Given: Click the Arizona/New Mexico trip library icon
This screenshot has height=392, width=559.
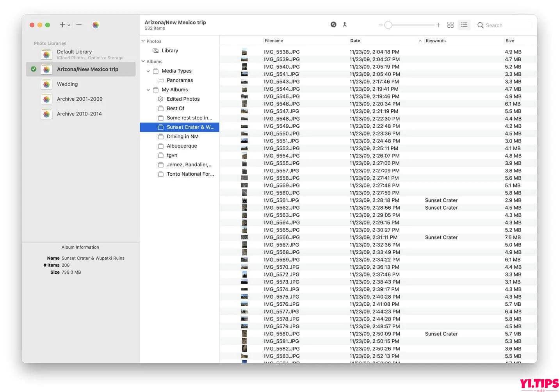Looking at the screenshot, I should pyautogui.click(x=46, y=69).
